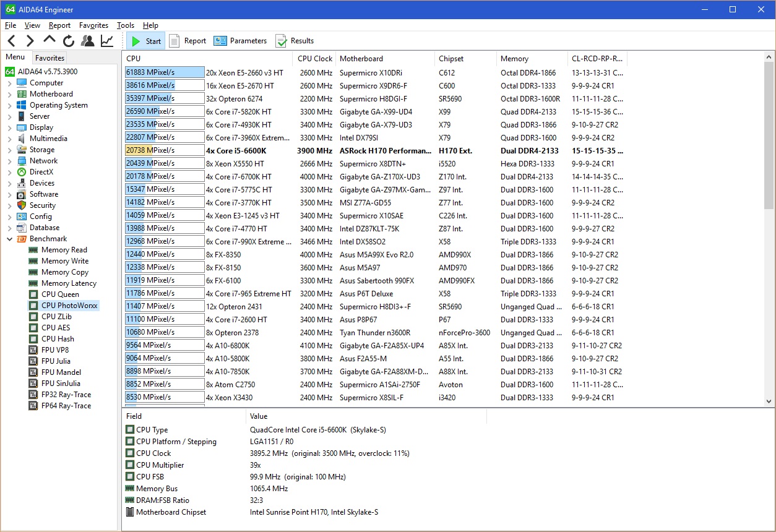Open the Report menu

tap(60, 25)
